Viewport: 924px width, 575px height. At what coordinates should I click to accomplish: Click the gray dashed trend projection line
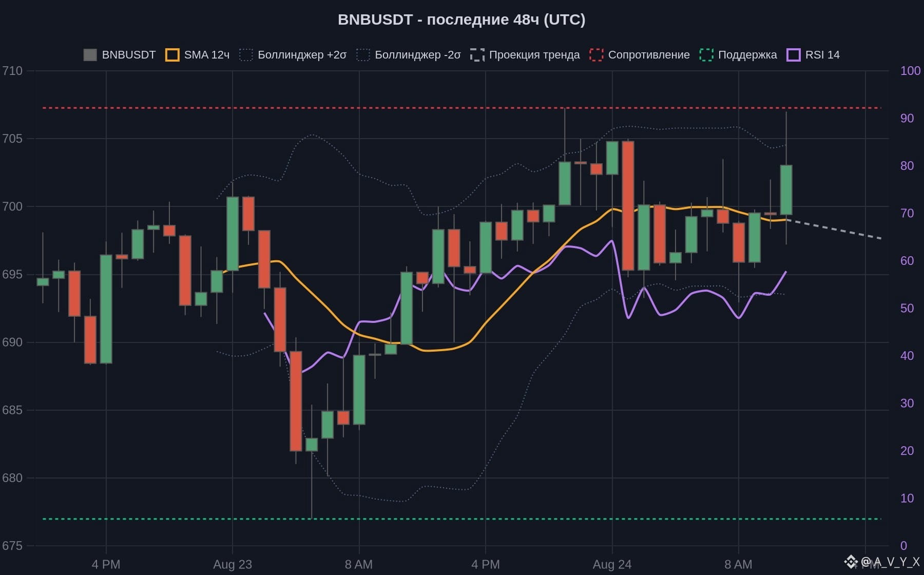click(x=834, y=229)
